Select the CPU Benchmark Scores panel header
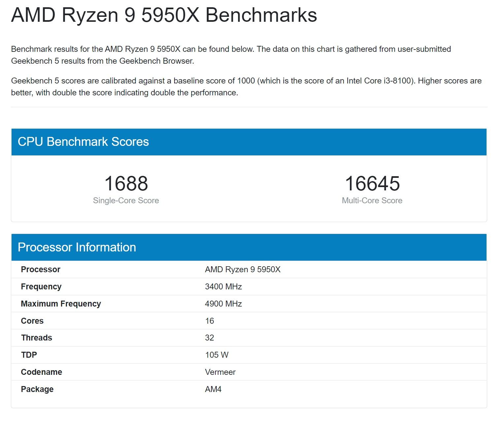Viewport: 504px width, 424px height. [x=249, y=142]
